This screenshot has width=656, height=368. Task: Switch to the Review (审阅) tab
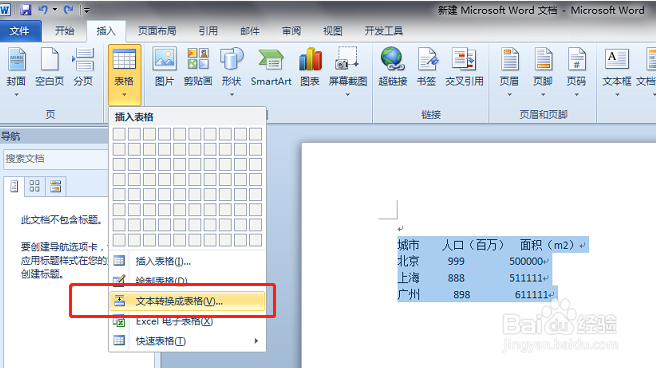click(291, 31)
